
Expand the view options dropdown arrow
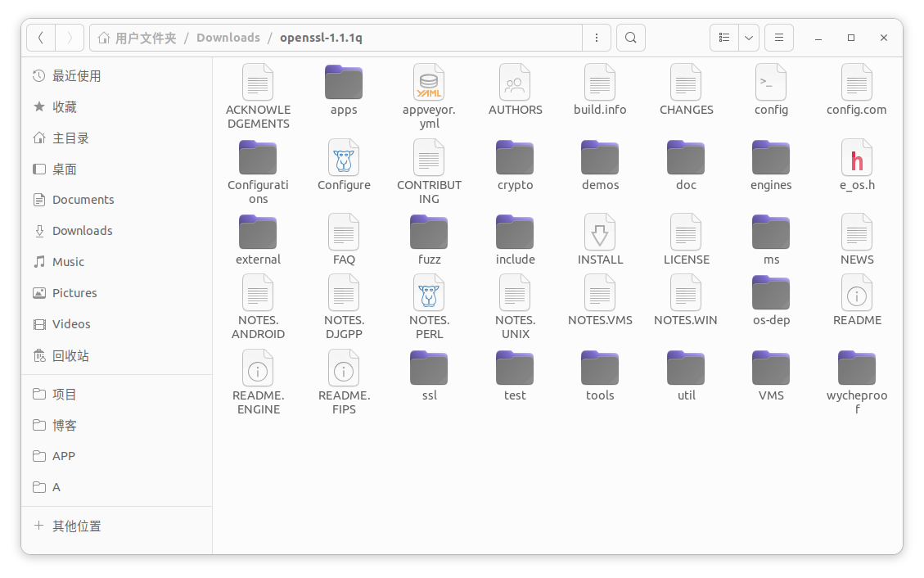click(748, 38)
